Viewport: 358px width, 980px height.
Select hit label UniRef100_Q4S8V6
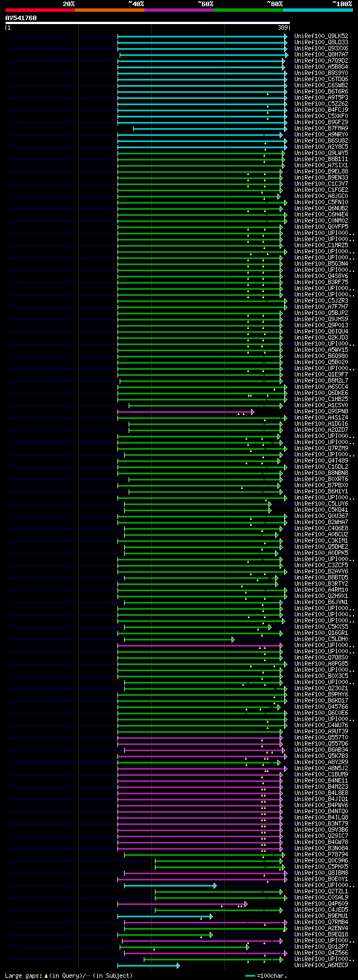[x=321, y=276]
